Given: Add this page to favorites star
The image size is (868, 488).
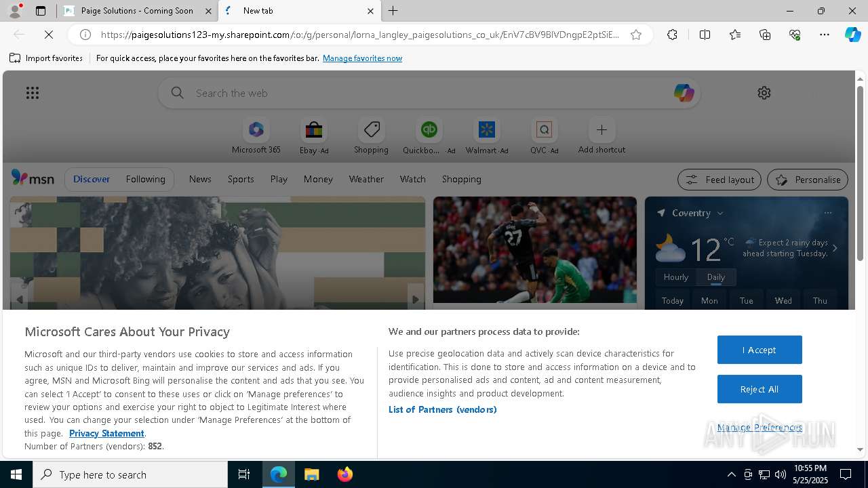Looking at the screenshot, I should 636,35.
